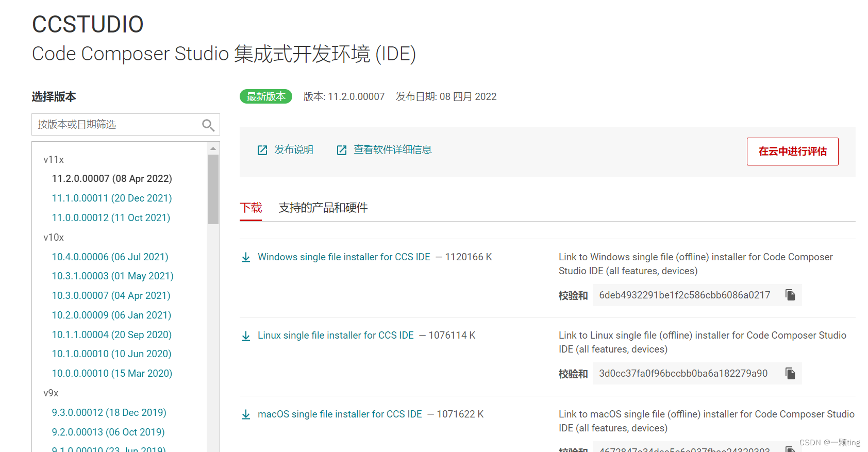The width and height of the screenshot is (868, 452).
Task: Click the version list scrollbar thumb
Action: [x=213, y=189]
